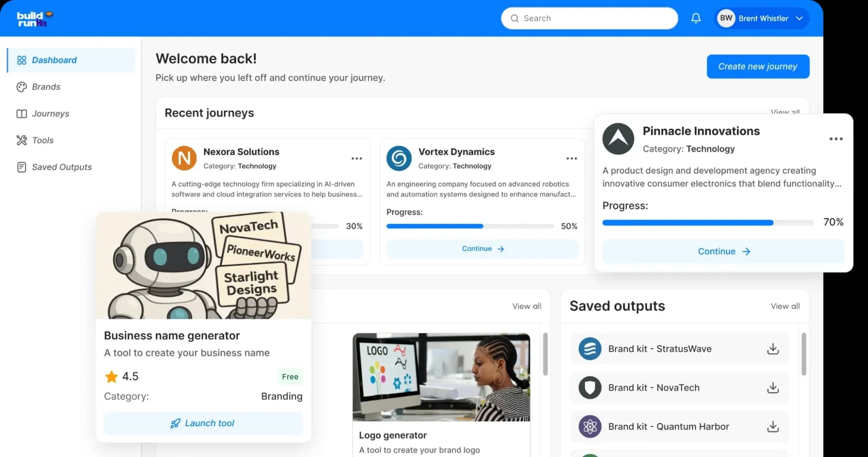The height and width of the screenshot is (457, 868).
Task: Click the StratusWave brand icon
Action: 590,349
